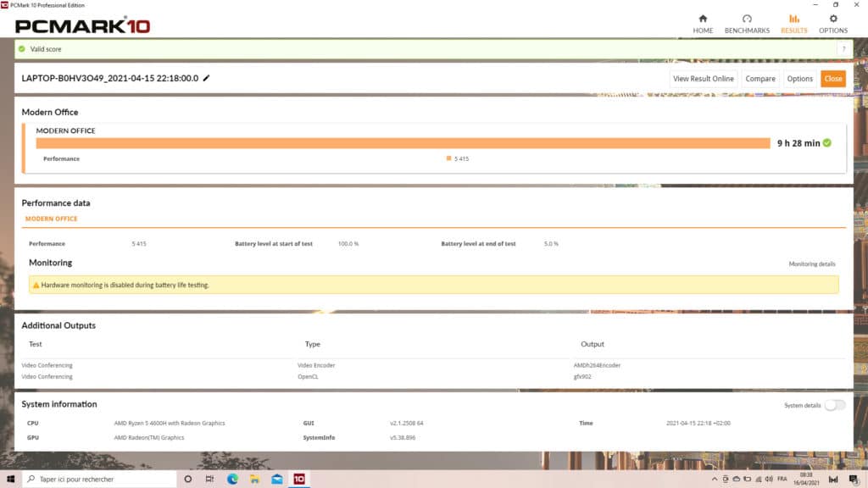Viewport: 868px width, 488px height.
Task: Click the result name LAPTOP-B0HV3O49 title
Action: 109,78
